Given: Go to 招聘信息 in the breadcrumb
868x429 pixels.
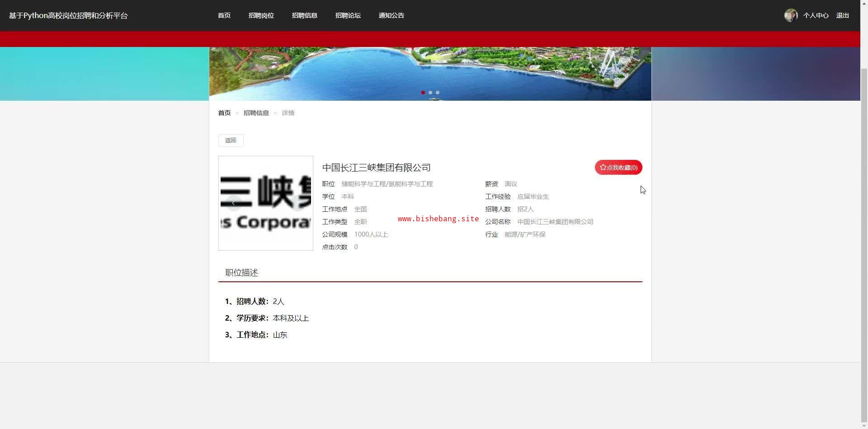Looking at the screenshot, I should tap(256, 113).
